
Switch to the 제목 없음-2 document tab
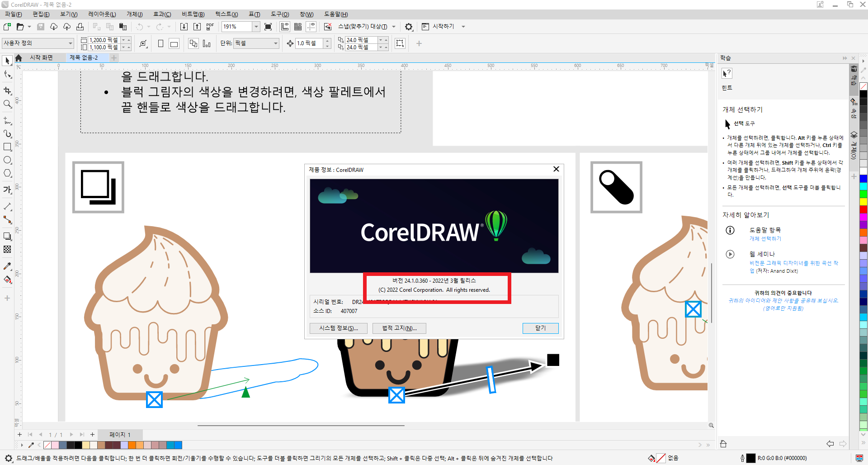pos(84,57)
